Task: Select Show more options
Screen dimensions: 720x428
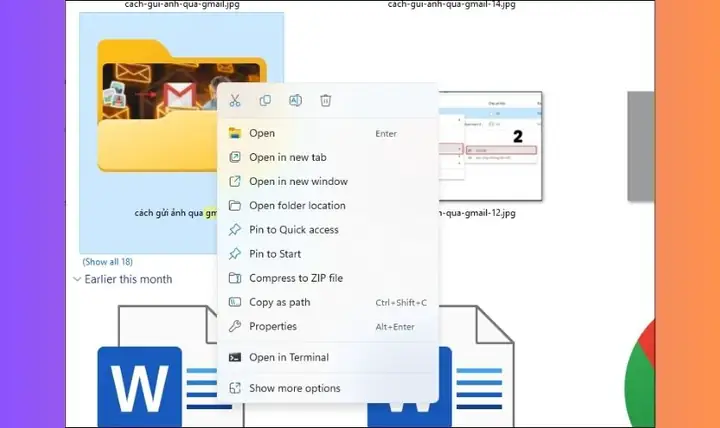Action: click(328, 388)
